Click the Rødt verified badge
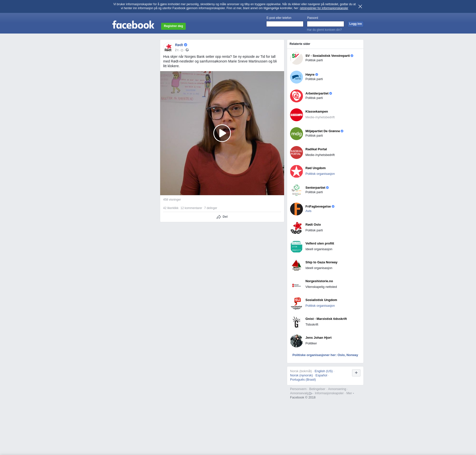476x455 pixels. (x=185, y=45)
